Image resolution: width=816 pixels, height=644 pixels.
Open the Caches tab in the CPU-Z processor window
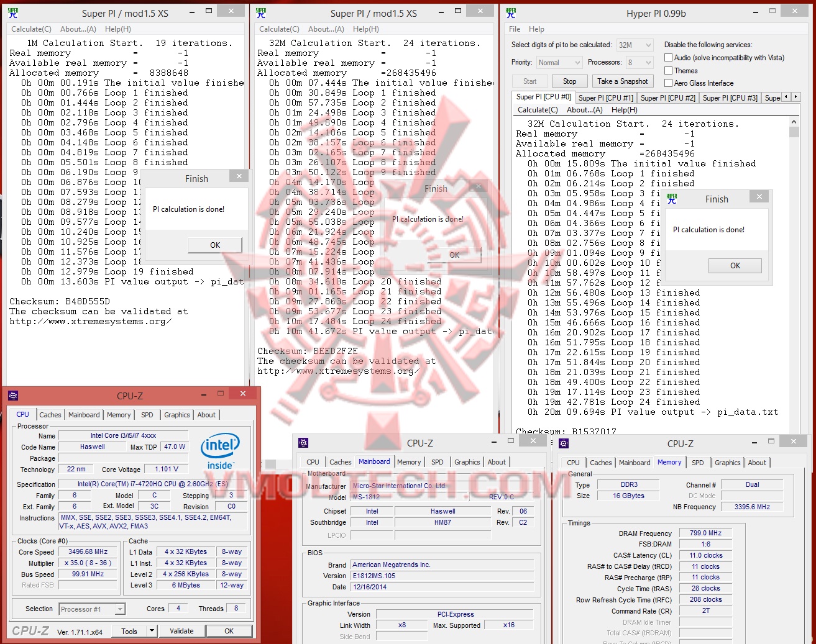[50, 415]
